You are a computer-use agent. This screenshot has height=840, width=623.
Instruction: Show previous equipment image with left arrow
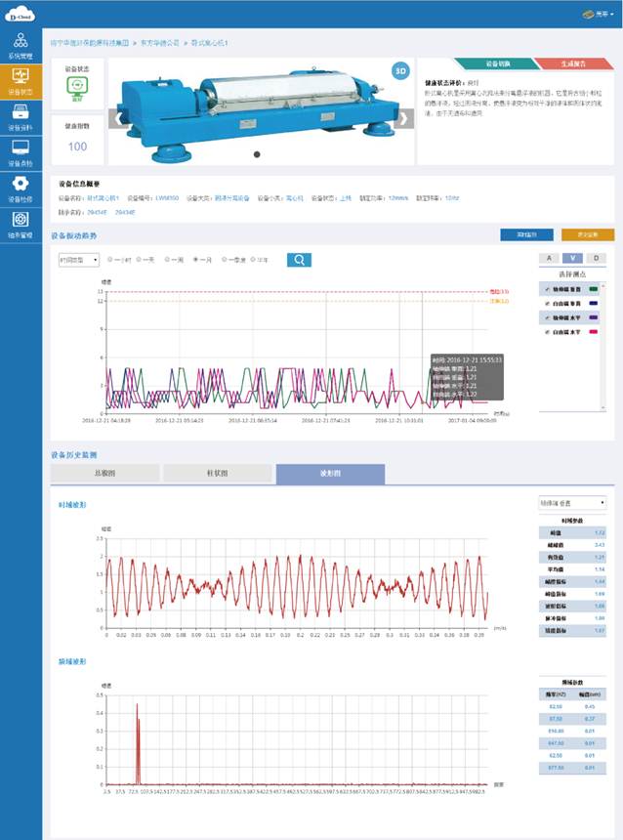click(x=120, y=119)
